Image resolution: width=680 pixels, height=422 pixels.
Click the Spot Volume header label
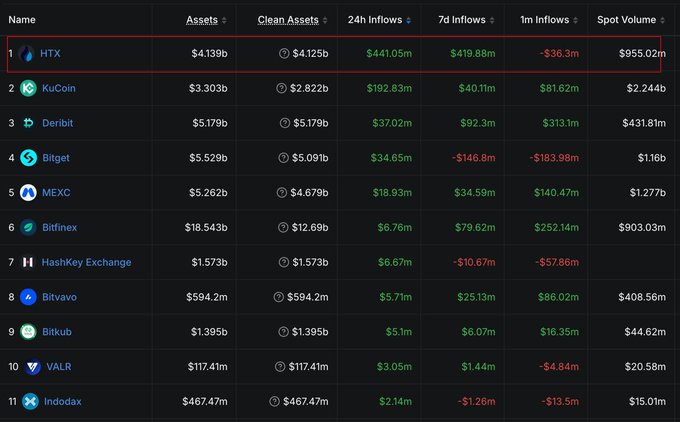point(626,20)
